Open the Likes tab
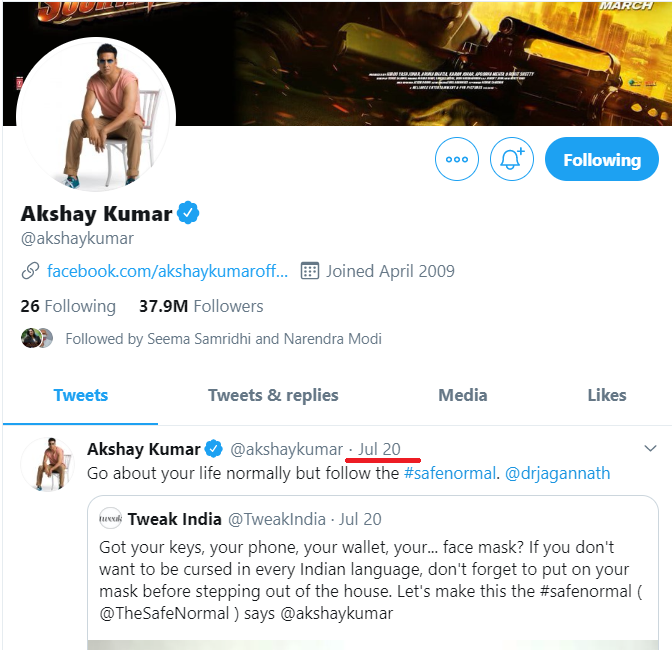Image resolution: width=672 pixels, height=650 pixels. 606,395
